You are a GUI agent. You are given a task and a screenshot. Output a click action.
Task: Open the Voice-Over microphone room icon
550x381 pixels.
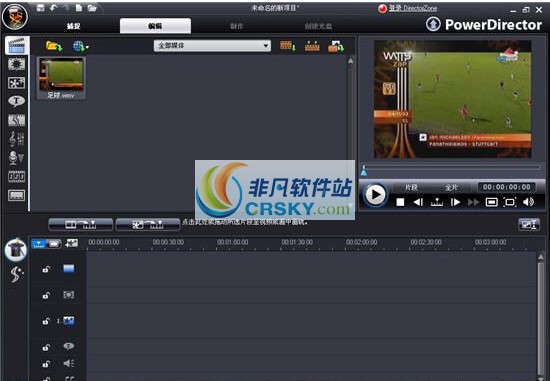[x=16, y=158]
